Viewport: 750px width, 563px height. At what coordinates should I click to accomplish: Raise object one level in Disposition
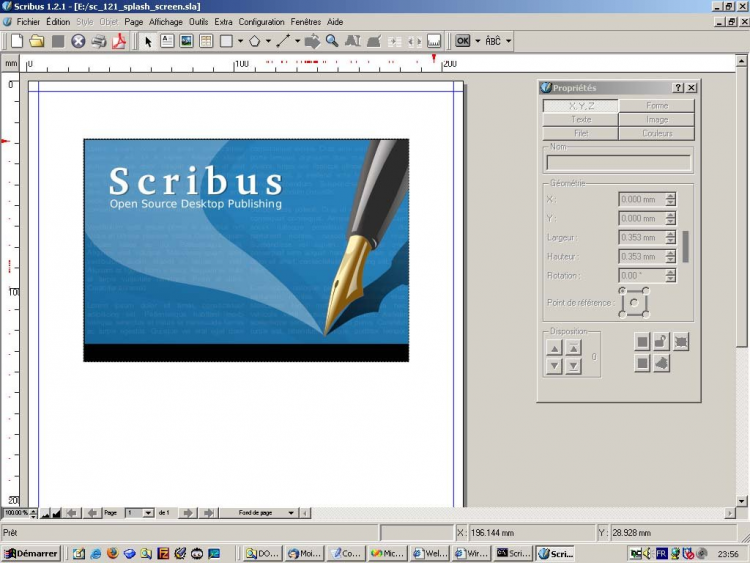(554, 348)
